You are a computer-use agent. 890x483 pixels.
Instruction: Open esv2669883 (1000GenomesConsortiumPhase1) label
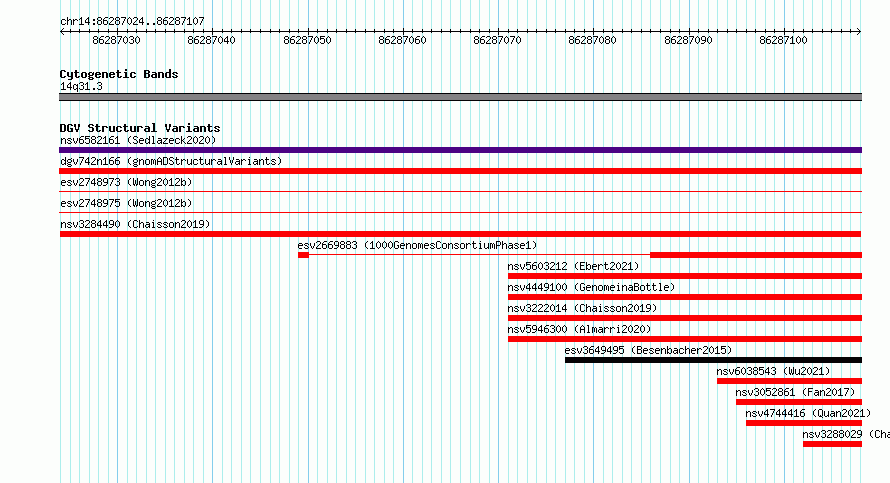[417, 245]
